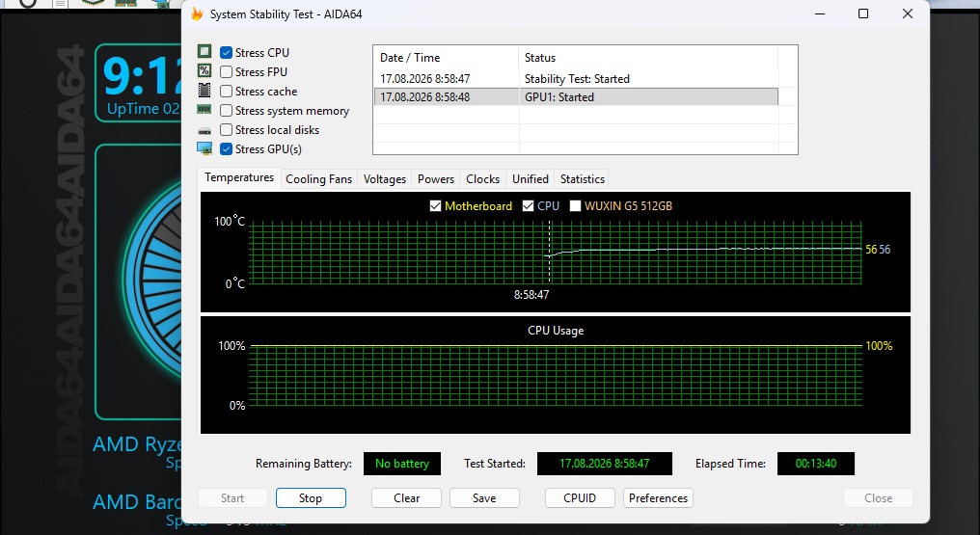Switch to the Cooling Fans tab

(318, 179)
